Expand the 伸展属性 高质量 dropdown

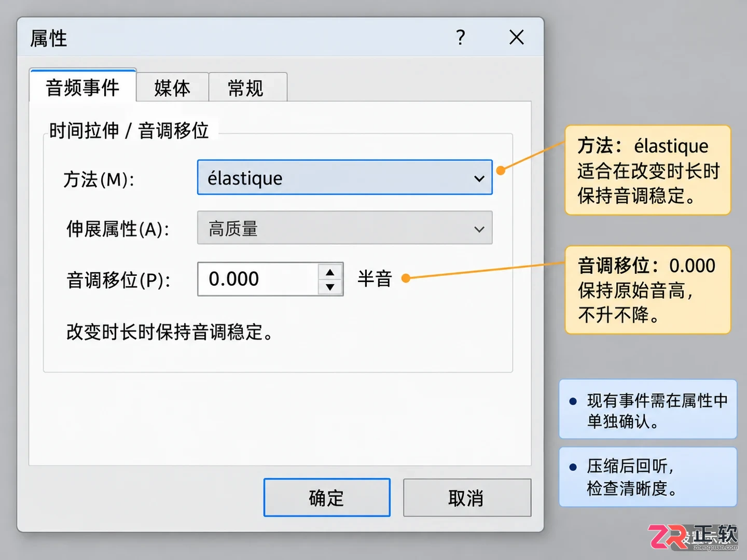pyautogui.click(x=344, y=228)
